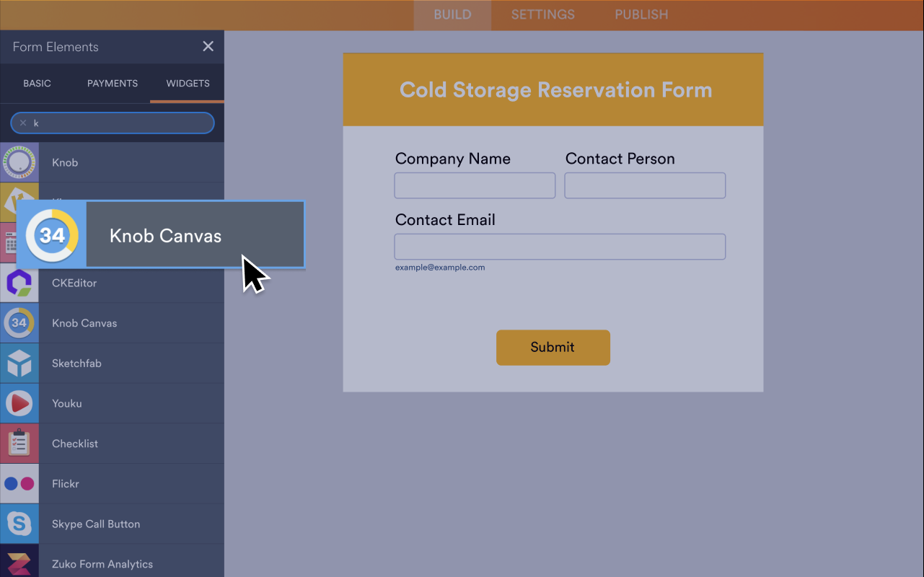924x577 pixels.
Task: Click the Skype Call Button icon
Action: [x=19, y=523]
